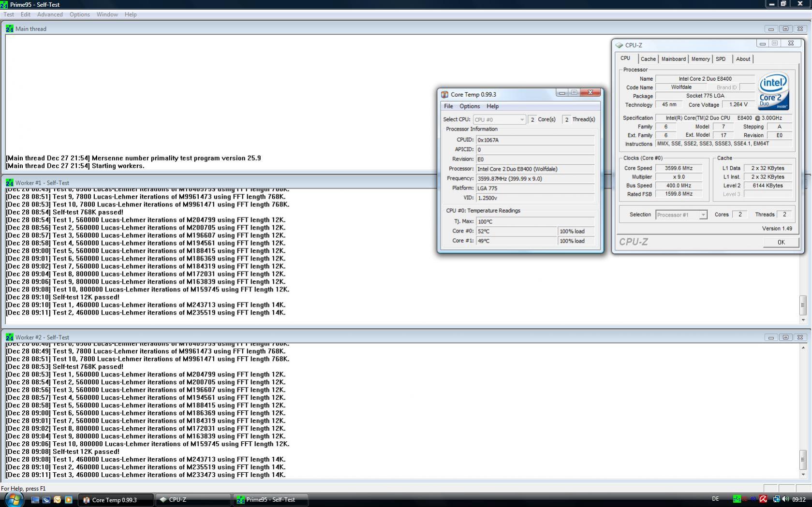Open the Processor #1 selection dropdown

[x=681, y=215]
